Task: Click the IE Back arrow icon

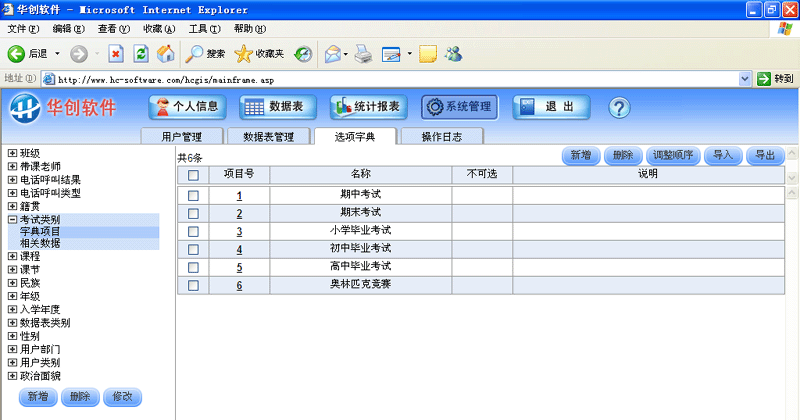Action: click(16, 54)
